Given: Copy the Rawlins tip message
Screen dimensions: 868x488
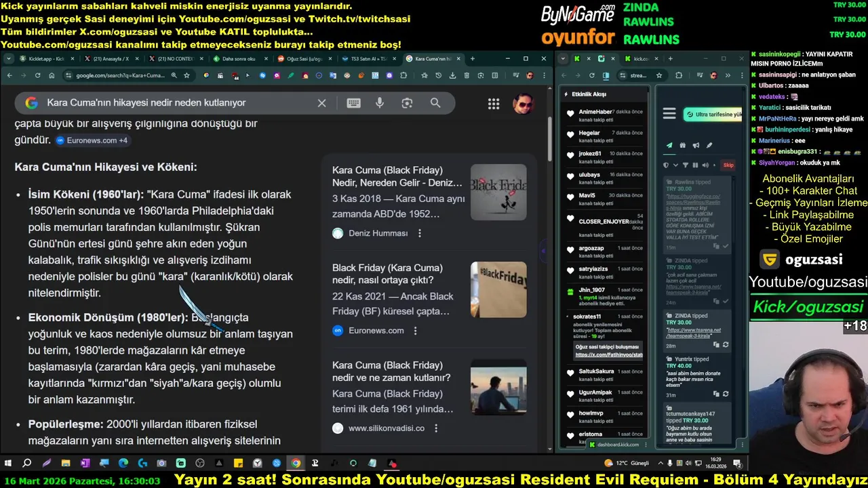Looking at the screenshot, I should 716,246.
